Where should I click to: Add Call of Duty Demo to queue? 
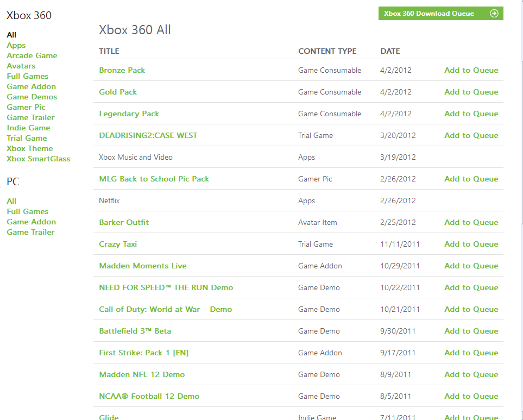point(471,309)
